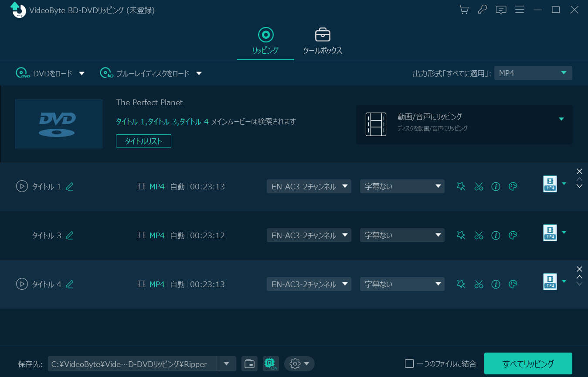
Task: Toggle hardware acceleration ON switch
Action: pos(270,363)
